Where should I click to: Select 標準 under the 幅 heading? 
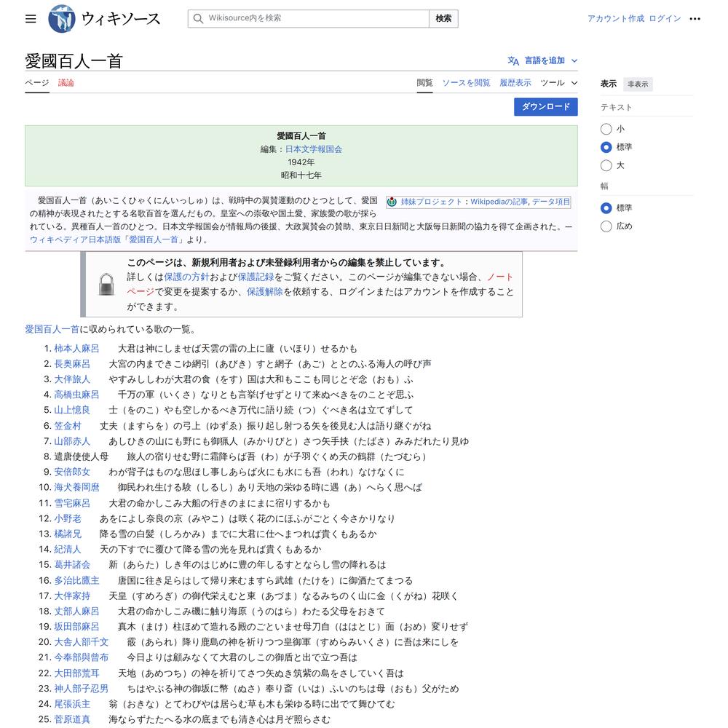606,208
